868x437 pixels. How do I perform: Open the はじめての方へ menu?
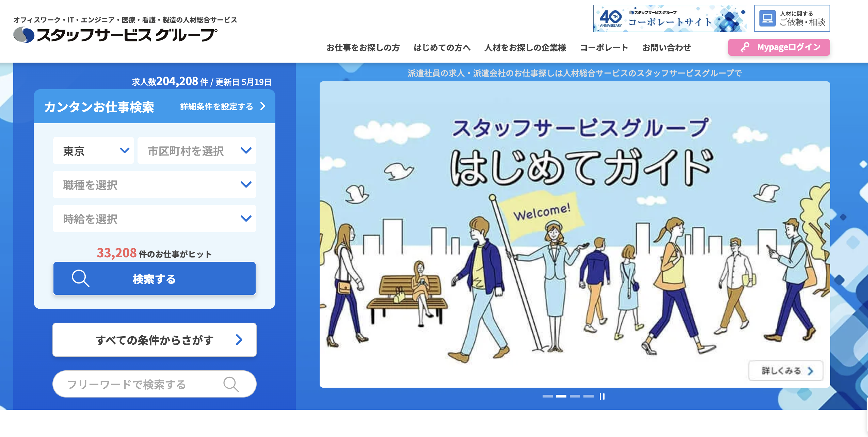click(x=442, y=48)
